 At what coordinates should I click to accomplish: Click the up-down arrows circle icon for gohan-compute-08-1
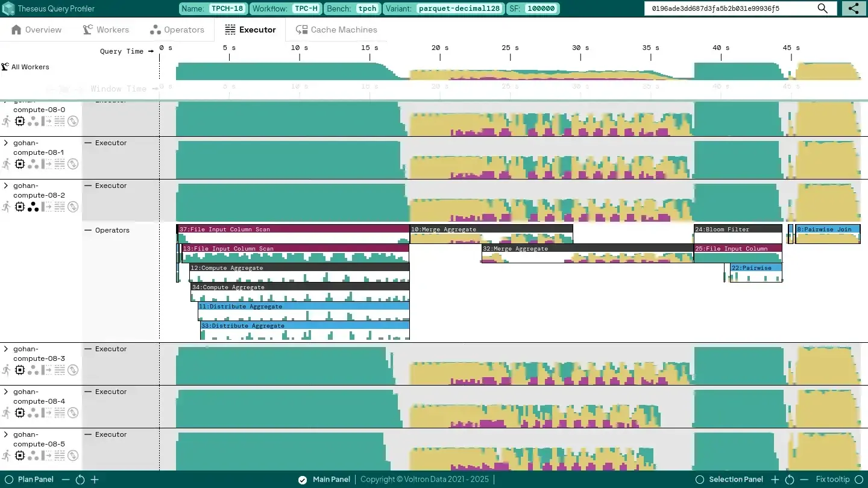[x=73, y=164]
